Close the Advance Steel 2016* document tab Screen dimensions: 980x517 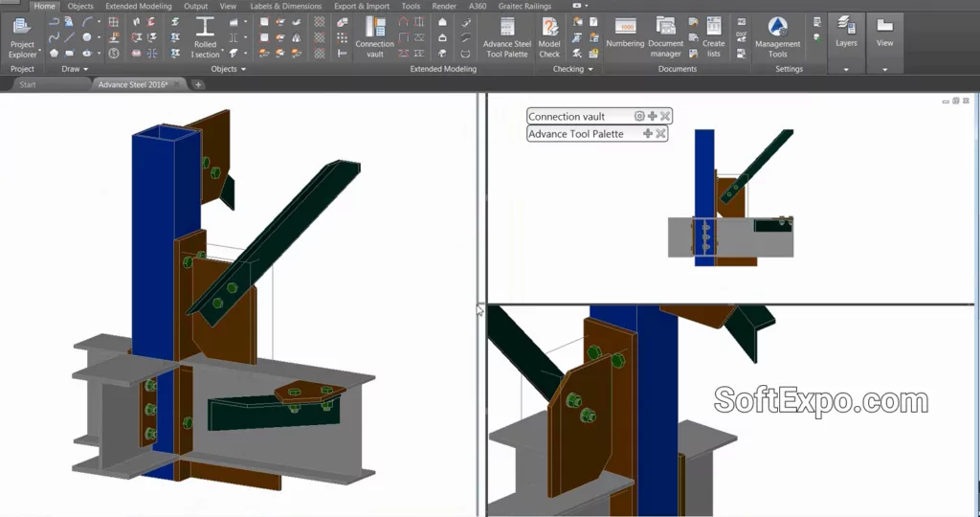click(x=177, y=84)
